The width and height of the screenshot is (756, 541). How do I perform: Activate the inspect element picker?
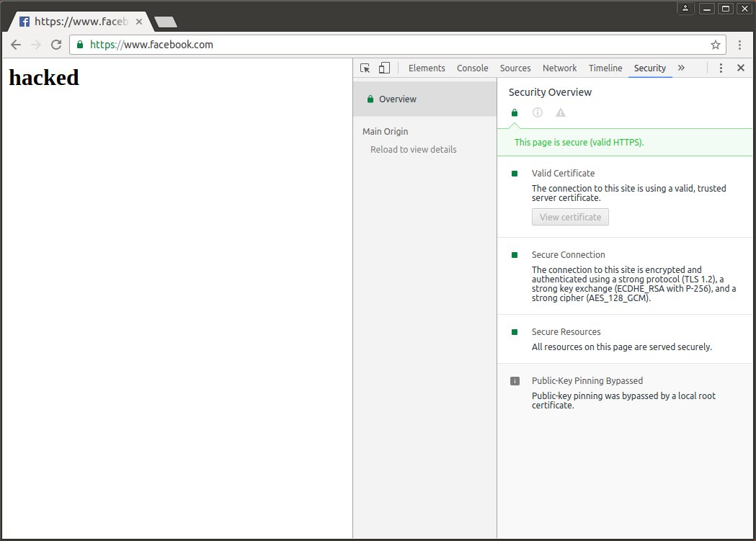click(365, 68)
